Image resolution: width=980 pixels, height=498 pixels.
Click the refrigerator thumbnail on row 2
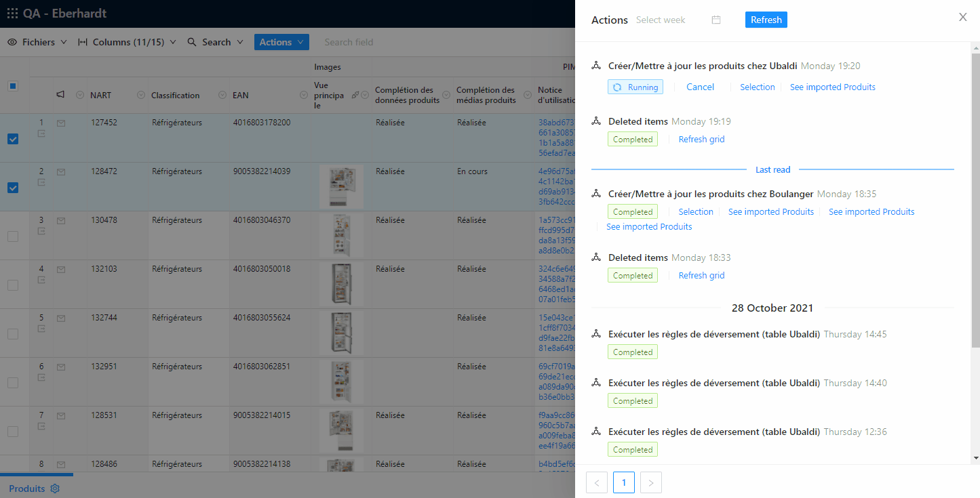click(x=341, y=187)
